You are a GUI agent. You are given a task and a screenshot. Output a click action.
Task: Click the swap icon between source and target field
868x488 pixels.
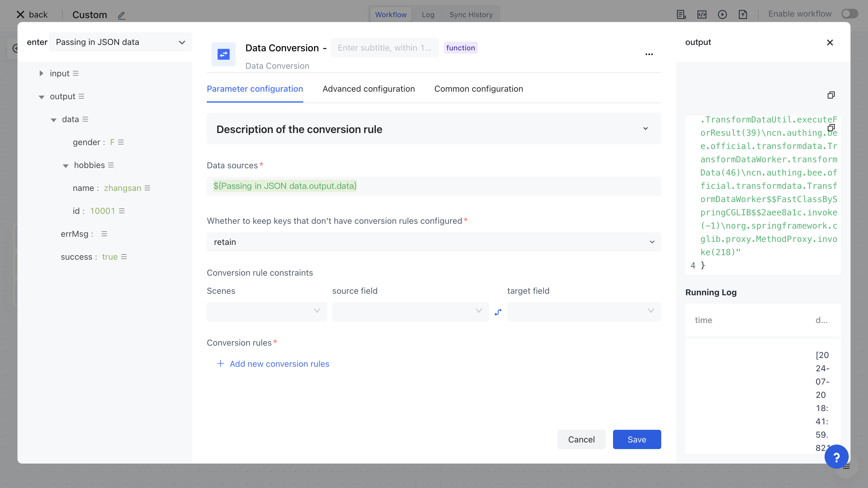click(498, 312)
